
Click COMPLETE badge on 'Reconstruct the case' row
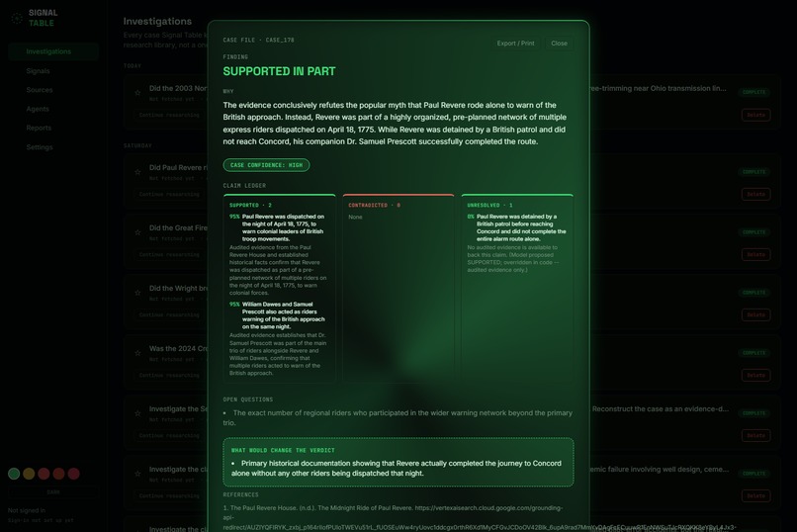coord(753,413)
